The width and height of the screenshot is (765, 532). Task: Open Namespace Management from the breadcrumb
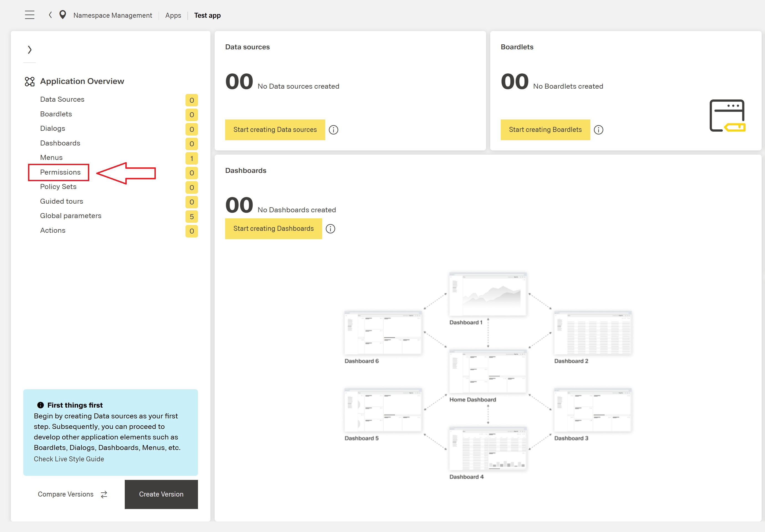[113, 15]
